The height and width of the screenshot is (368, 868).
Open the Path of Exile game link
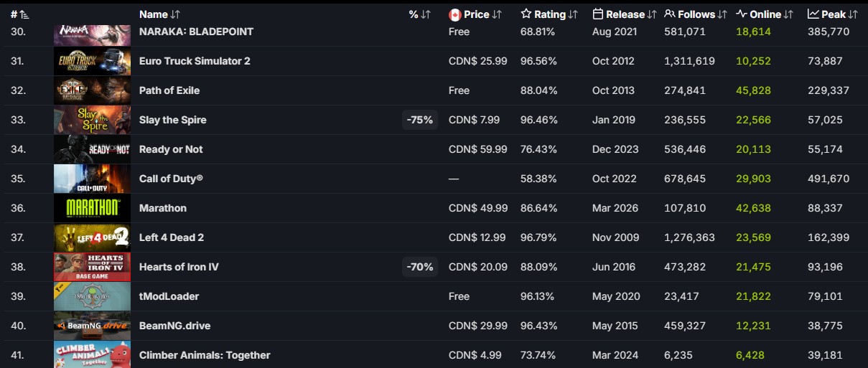click(169, 90)
